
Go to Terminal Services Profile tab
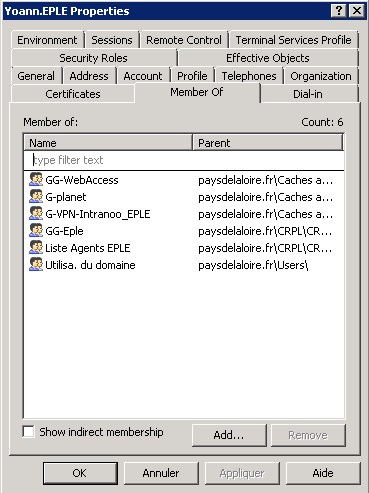point(293,40)
